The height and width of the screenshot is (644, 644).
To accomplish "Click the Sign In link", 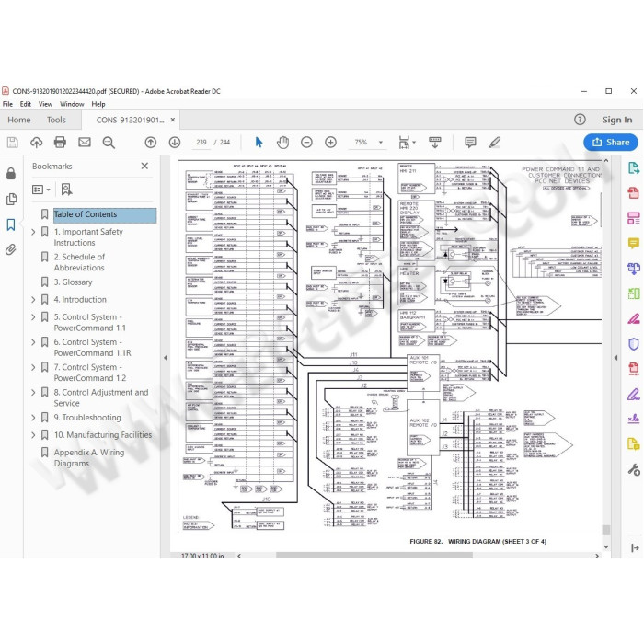I will [617, 120].
